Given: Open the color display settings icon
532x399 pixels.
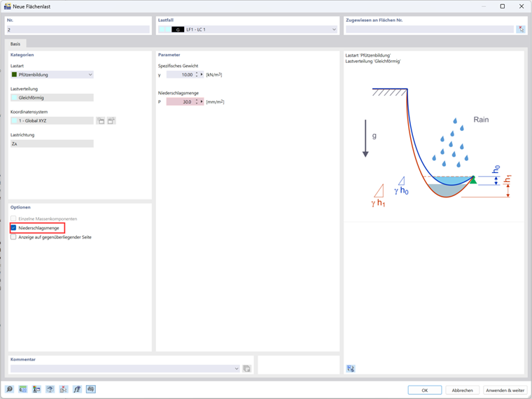Looking at the screenshot, I should pyautogui.click(x=36, y=389).
